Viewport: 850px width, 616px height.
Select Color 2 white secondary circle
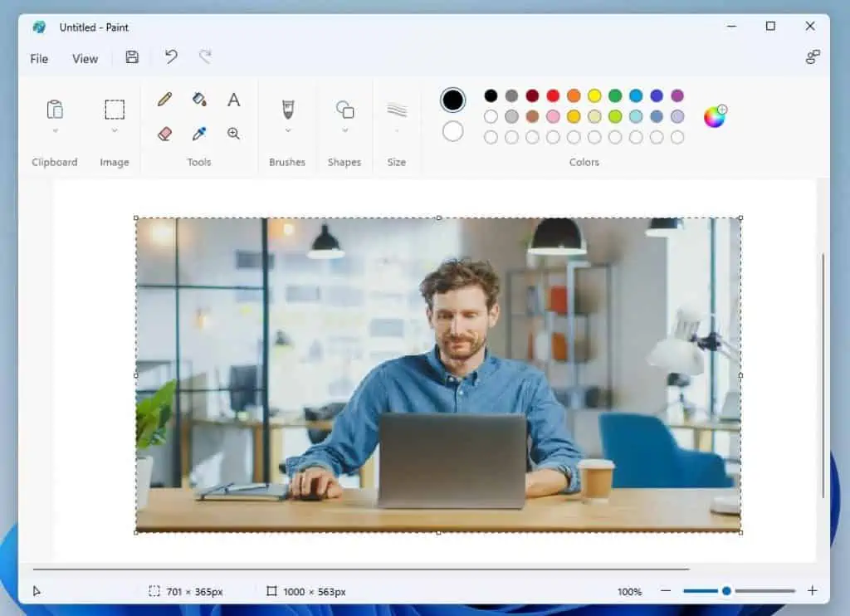(452, 131)
